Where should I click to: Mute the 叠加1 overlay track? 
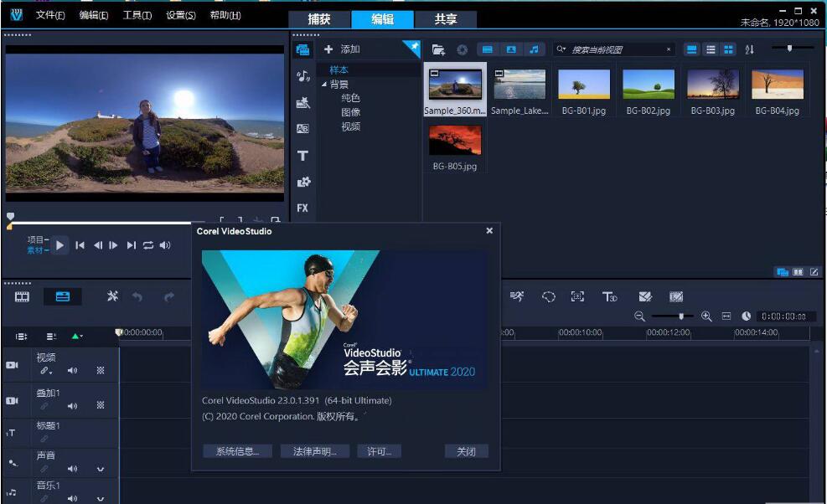click(72, 406)
